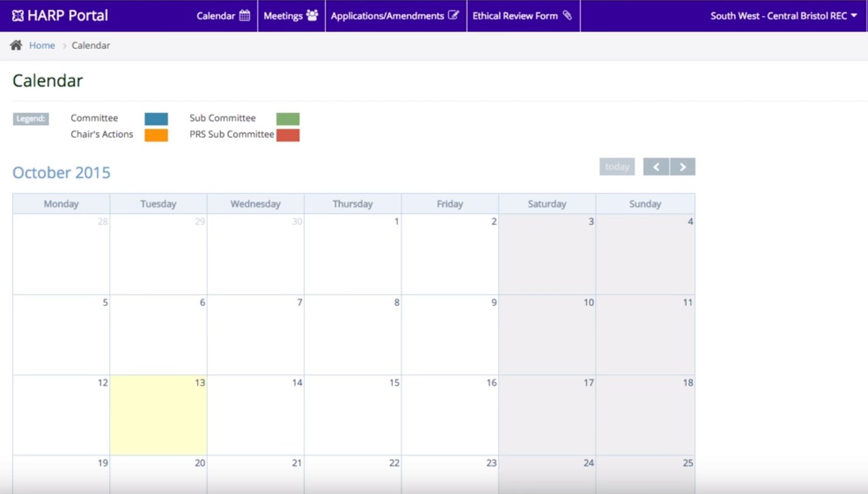868x494 pixels.
Task: Select highlighted October 13 cell
Action: pos(158,415)
